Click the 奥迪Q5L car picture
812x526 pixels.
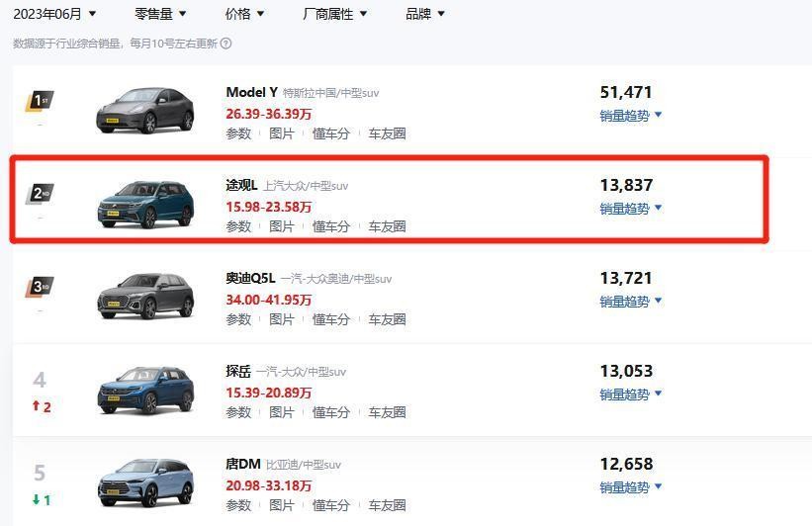click(x=145, y=296)
